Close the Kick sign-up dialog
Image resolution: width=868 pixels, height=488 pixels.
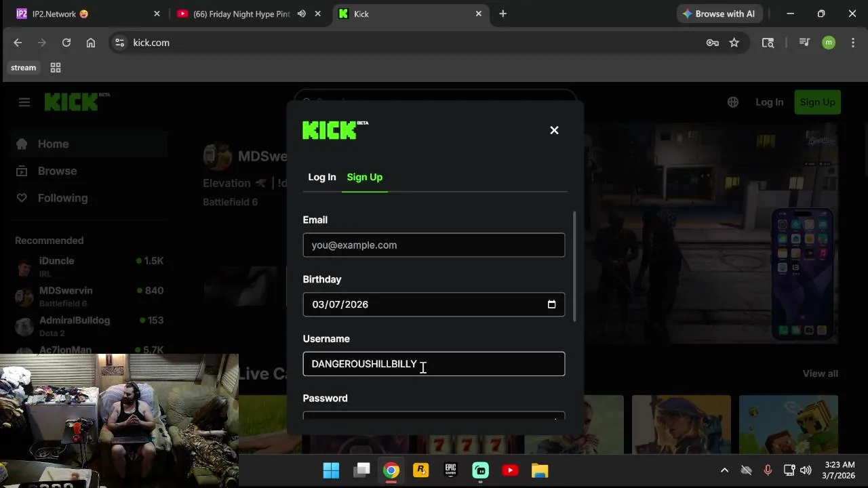tap(554, 130)
